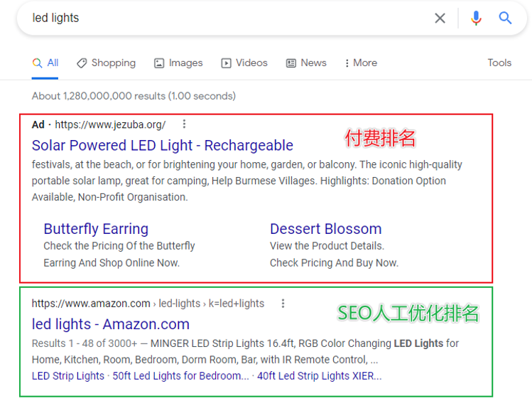Image resolution: width=532 pixels, height=406 pixels.
Task: Open led lights - Amazon.com result
Action: (x=110, y=324)
